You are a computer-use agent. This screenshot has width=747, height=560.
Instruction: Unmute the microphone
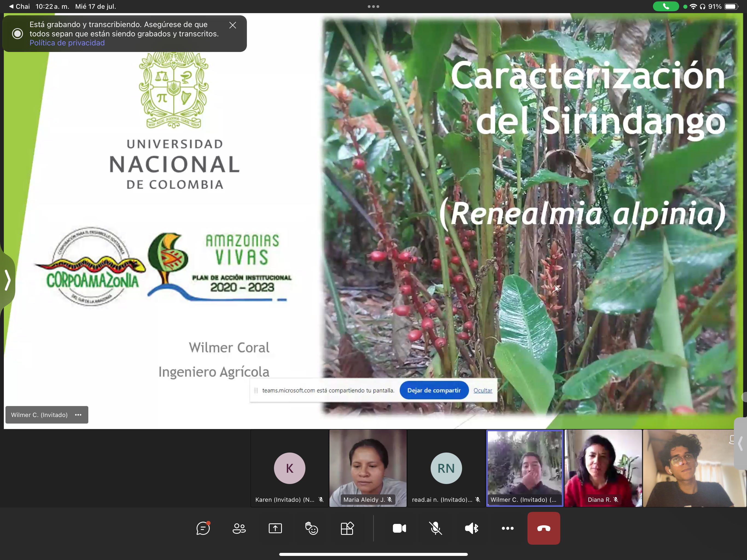tap(435, 528)
